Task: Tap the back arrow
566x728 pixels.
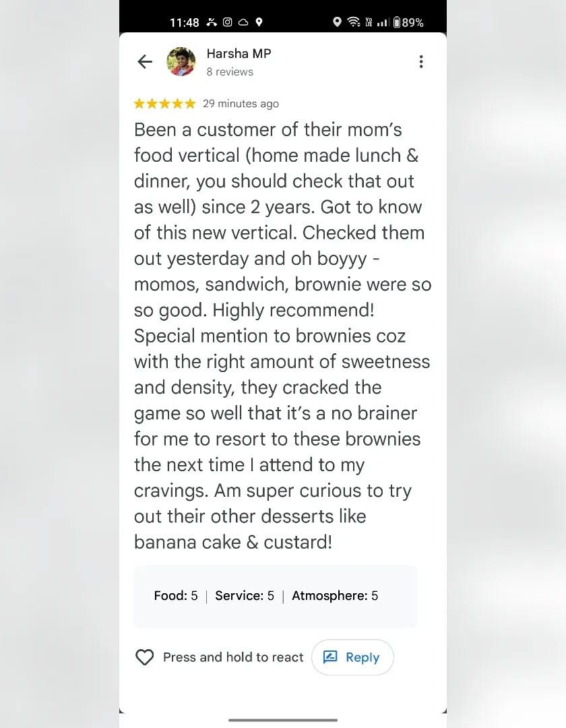Action: point(145,62)
